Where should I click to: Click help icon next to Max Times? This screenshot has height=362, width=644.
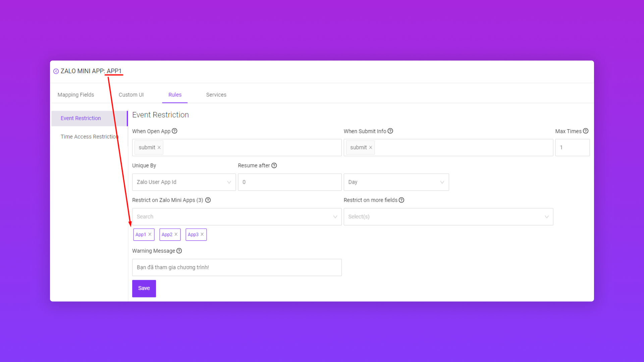pyautogui.click(x=586, y=131)
